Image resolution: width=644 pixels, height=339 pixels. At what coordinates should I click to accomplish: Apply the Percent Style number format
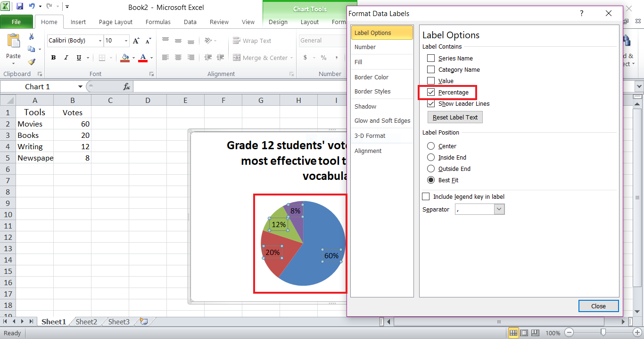(x=323, y=57)
